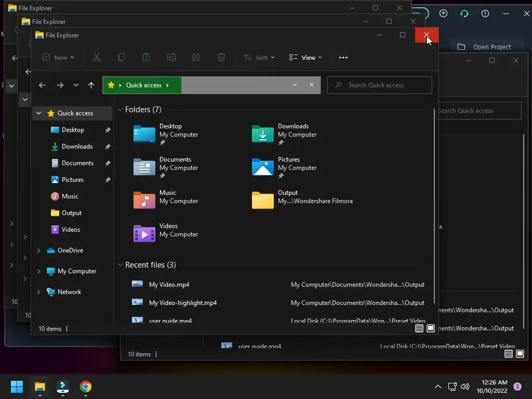Screen dimensions: 532x399
Task: Click the Delete trash icon
Action: (221, 57)
